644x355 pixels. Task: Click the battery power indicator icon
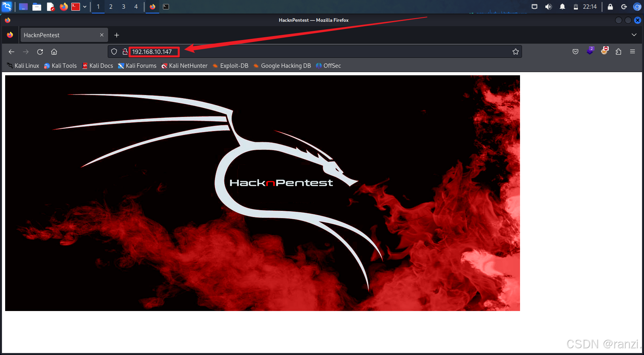click(x=576, y=7)
